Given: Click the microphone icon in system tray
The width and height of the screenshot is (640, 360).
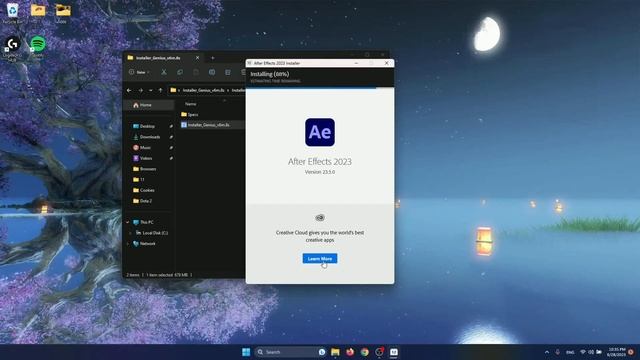Looking at the screenshot, I should point(558,352).
